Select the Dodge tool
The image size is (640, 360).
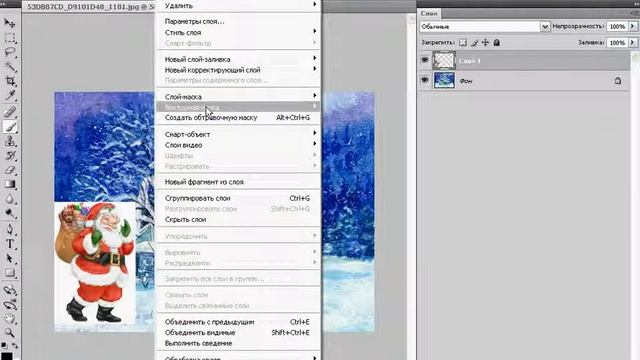click(x=9, y=213)
